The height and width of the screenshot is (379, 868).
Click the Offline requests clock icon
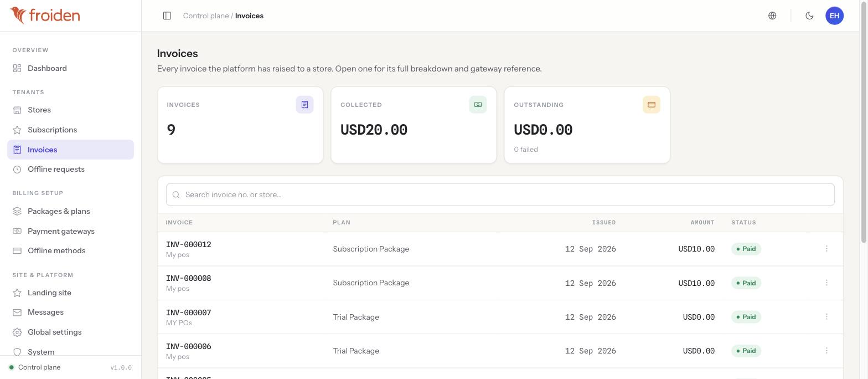[x=17, y=169]
